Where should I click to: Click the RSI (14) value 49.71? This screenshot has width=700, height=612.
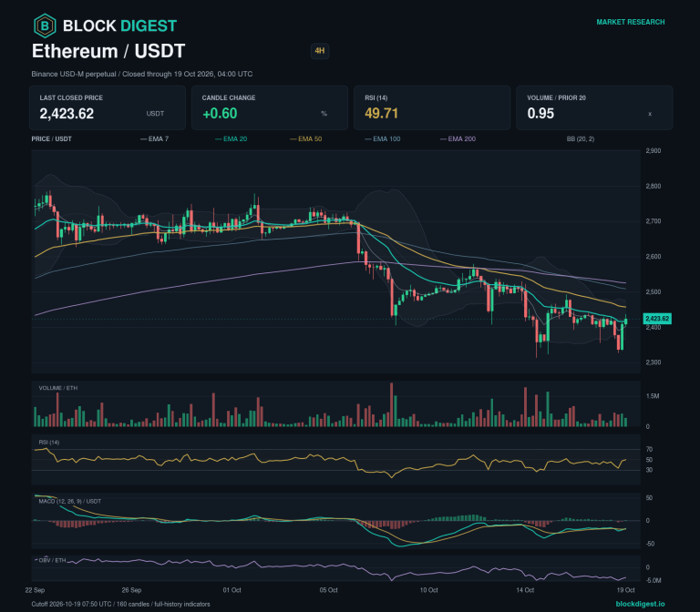point(381,114)
